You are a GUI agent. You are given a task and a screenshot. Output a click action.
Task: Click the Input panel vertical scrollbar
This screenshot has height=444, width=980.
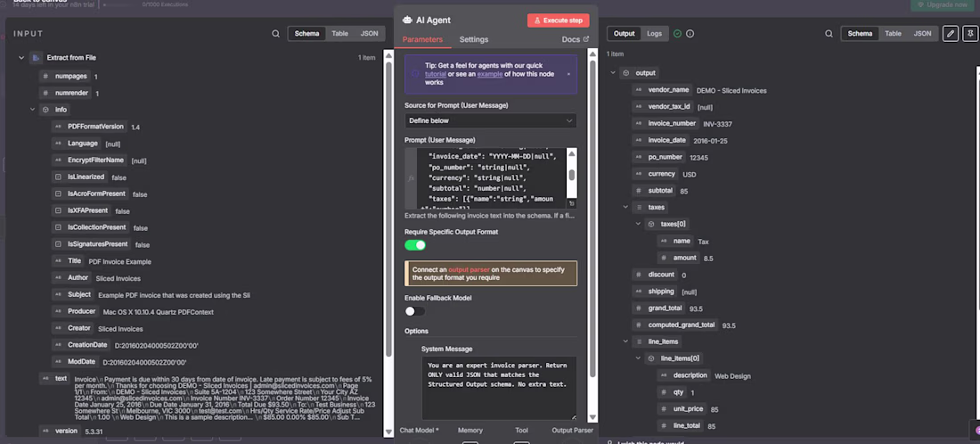[388, 210]
